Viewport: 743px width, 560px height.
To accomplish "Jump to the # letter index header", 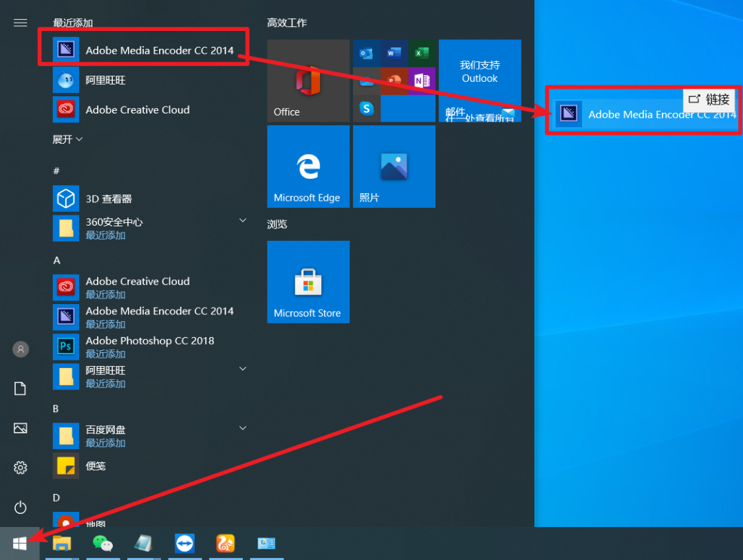I will [x=56, y=171].
